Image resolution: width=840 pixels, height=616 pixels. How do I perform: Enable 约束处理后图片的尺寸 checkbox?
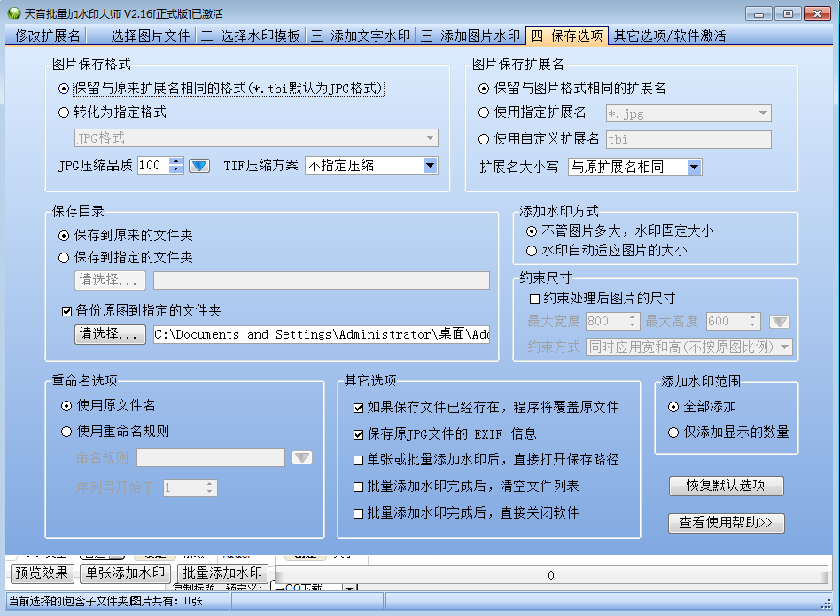click(534, 299)
